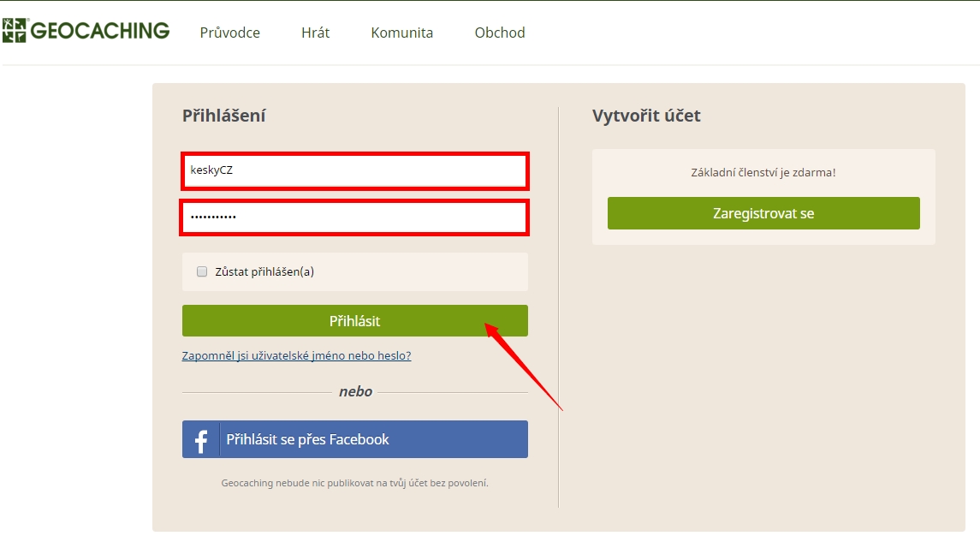This screenshot has height=542, width=980.
Task: Click the green Přihlásit button
Action: [x=355, y=321]
